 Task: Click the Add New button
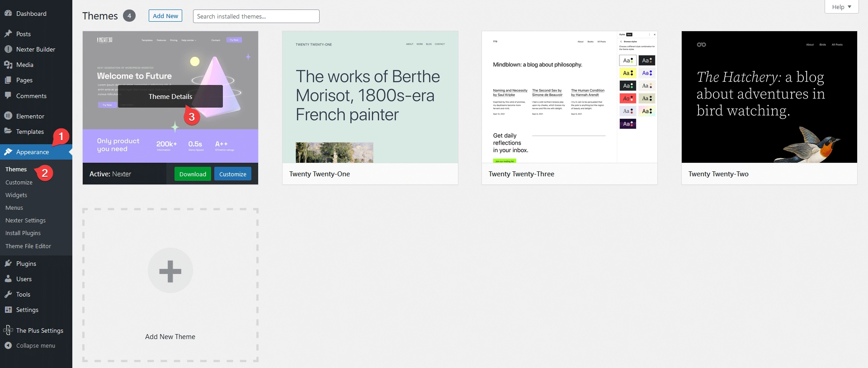tap(165, 16)
